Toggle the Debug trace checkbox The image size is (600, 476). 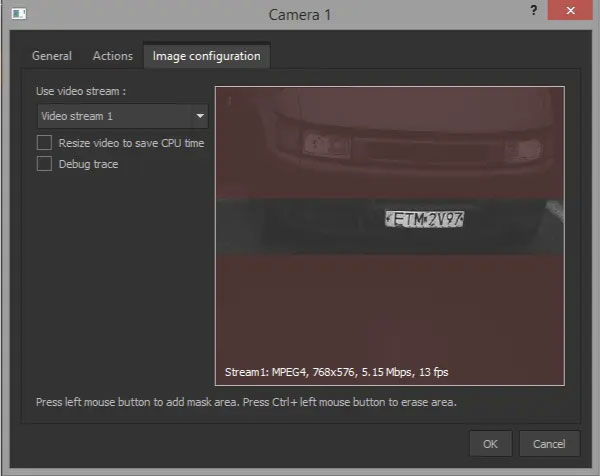[44, 164]
